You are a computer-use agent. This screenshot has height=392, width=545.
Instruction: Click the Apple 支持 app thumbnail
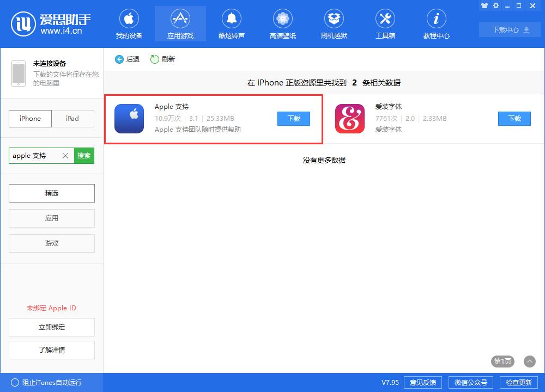click(130, 119)
